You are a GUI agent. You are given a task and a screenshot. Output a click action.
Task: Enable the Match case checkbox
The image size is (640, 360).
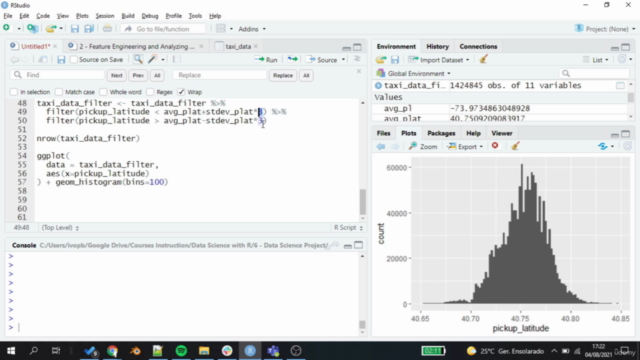click(x=59, y=92)
